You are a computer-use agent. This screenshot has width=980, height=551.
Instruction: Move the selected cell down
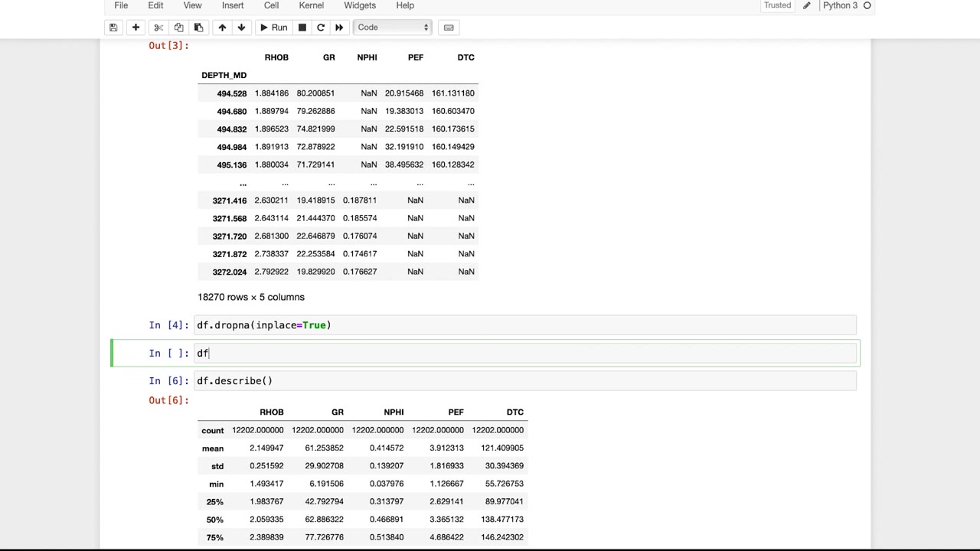[x=241, y=28]
